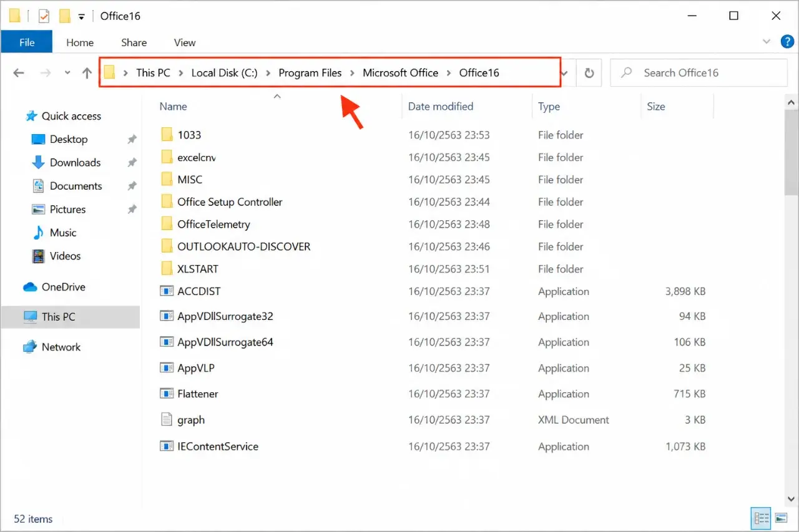This screenshot has height=532, width=799.
Task: Refresh the Office16 folder view
Action: pos(589,73)
